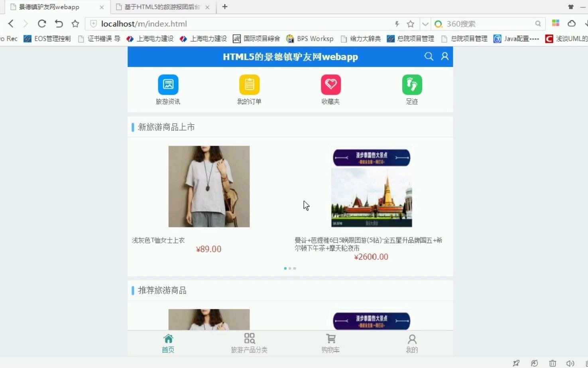This screenshot has height=368, width=588.
Task: Click browser back arrow button
Action: [x=11, y=24]
